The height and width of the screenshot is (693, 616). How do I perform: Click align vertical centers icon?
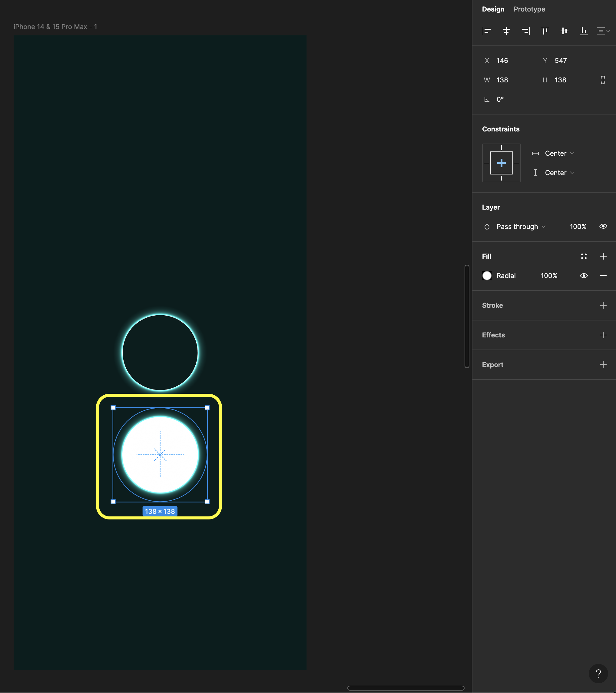click(564, 31)
